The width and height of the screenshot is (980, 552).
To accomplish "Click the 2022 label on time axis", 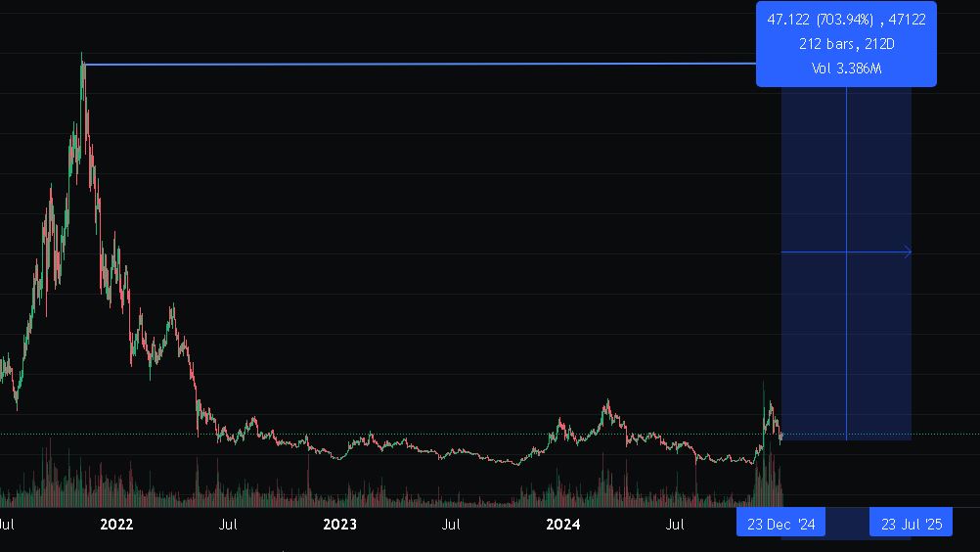I will click(116, 524).
